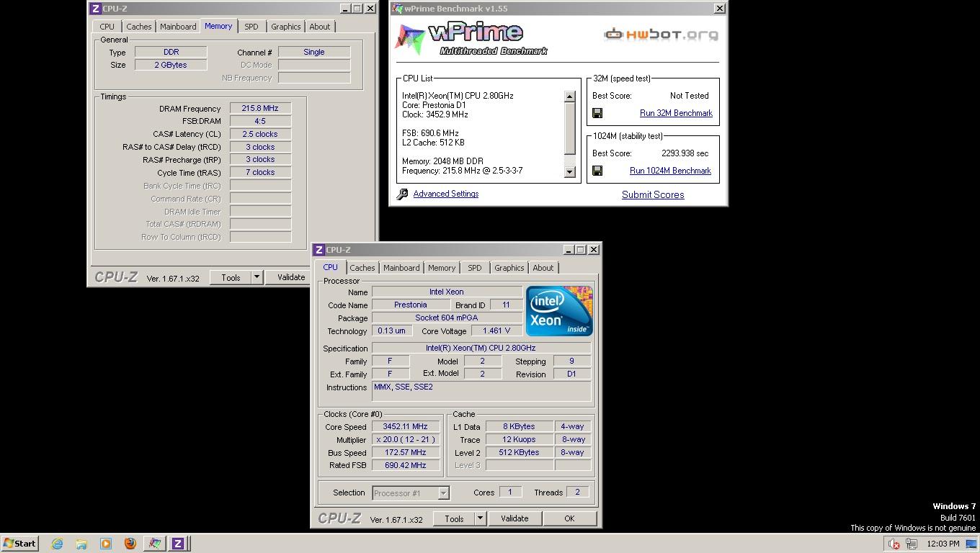Close the wPrime Benchmark window
The height and width of the screenshot is (553, 980).
(719, 9)
